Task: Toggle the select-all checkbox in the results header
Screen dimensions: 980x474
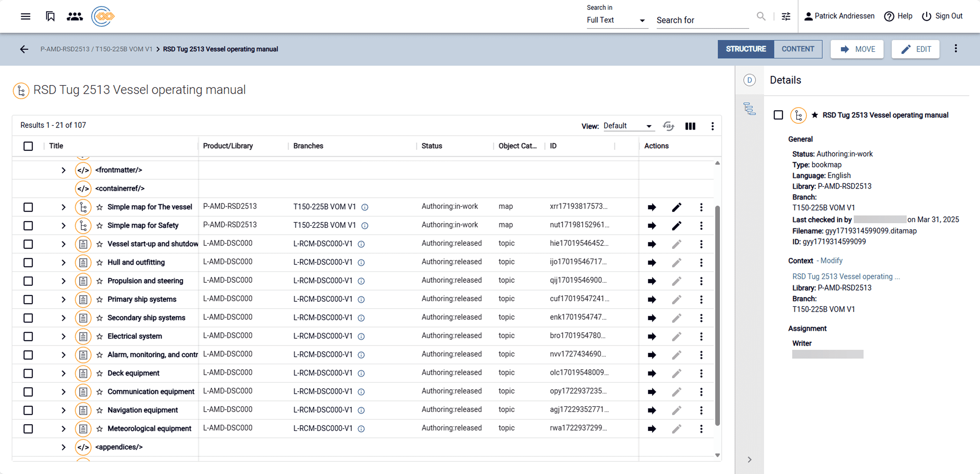Action: pyautogui.click(x=28, y=146)
